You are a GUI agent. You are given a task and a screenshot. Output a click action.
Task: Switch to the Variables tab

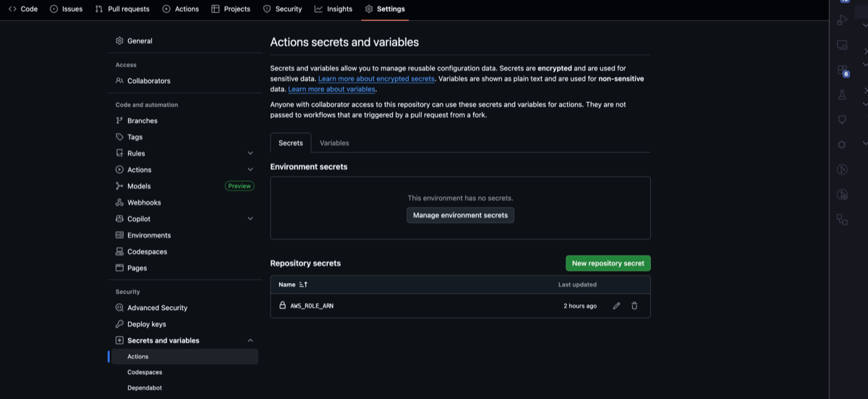click(334, 143)
